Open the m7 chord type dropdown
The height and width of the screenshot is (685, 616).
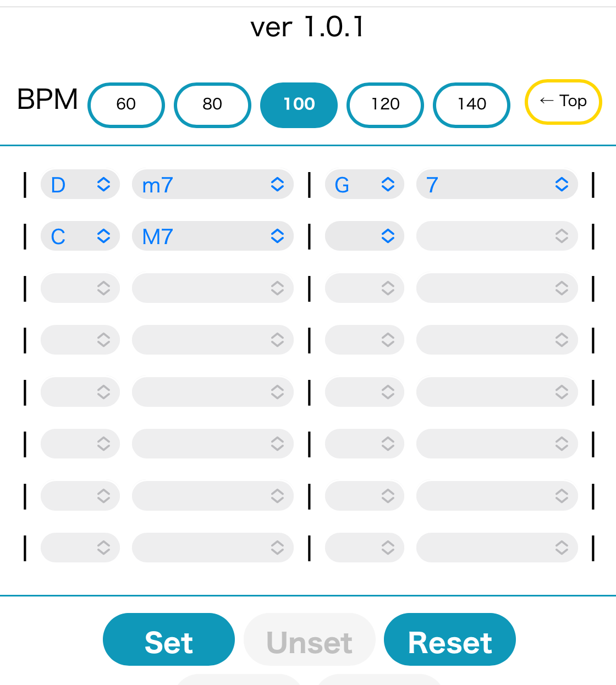pos(213,184)
